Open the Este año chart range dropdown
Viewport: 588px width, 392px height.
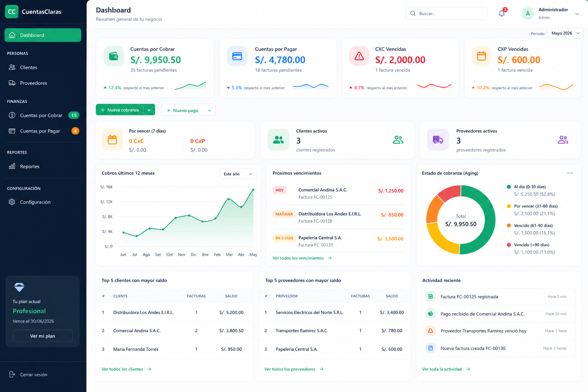[x=238, y=174]
